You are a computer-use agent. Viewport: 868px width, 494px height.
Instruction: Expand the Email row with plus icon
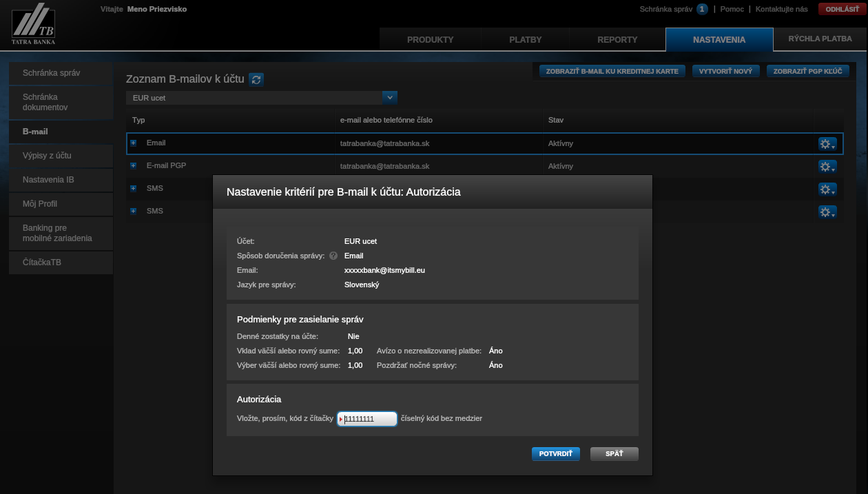(134, 143)
